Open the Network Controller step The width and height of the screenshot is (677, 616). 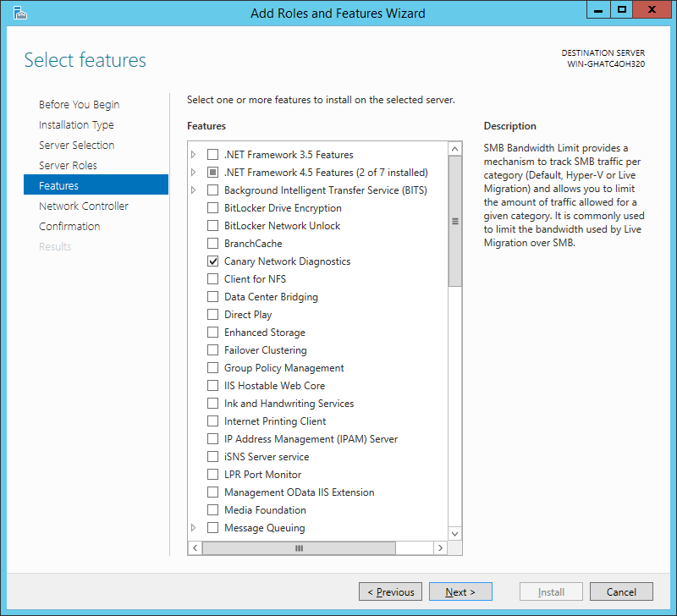[83, 206]
